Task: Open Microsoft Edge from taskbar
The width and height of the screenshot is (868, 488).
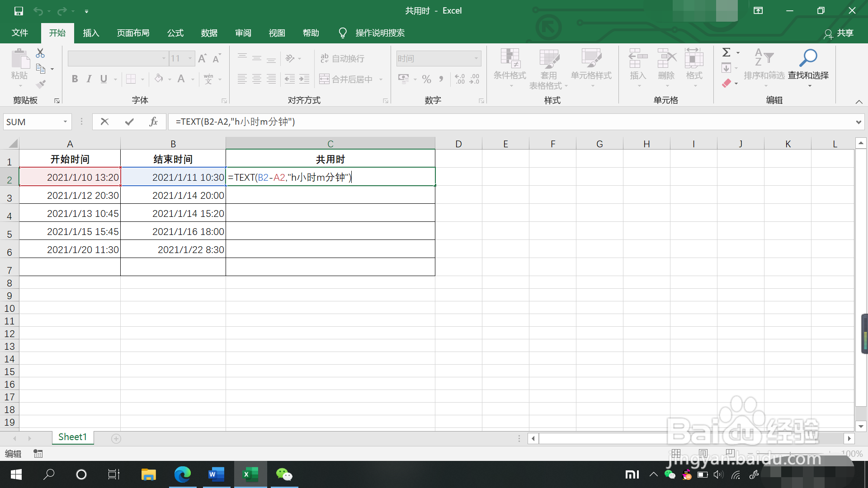Action: pyautogui.click(x=183, y=474)
